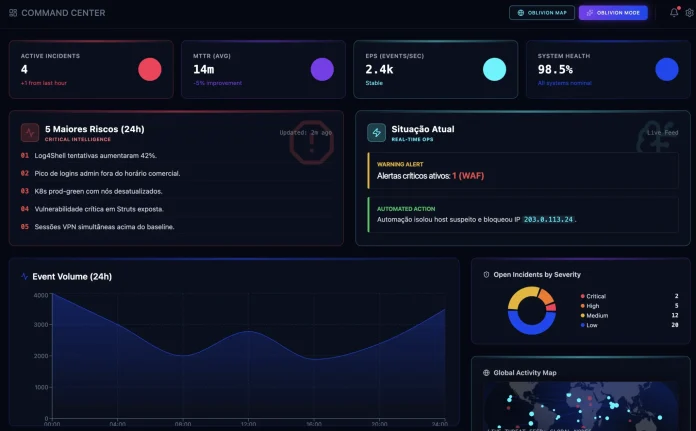Click the COMMAND CENTER title
The height and width of the screenshot is (431, 696).
63,13
